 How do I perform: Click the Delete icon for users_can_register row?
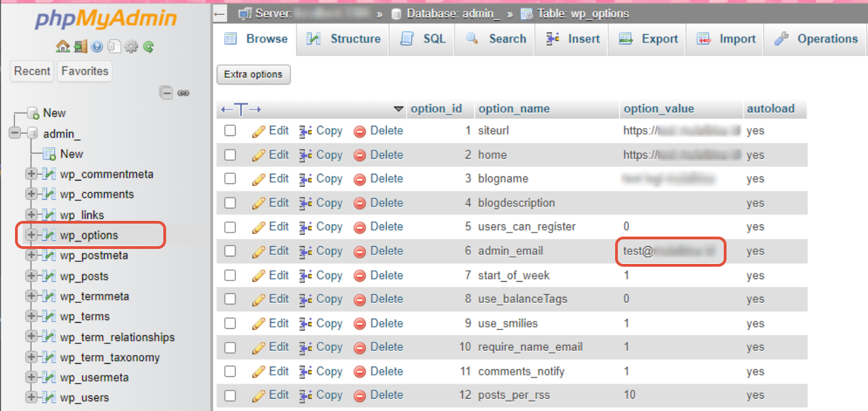[360, 227]
